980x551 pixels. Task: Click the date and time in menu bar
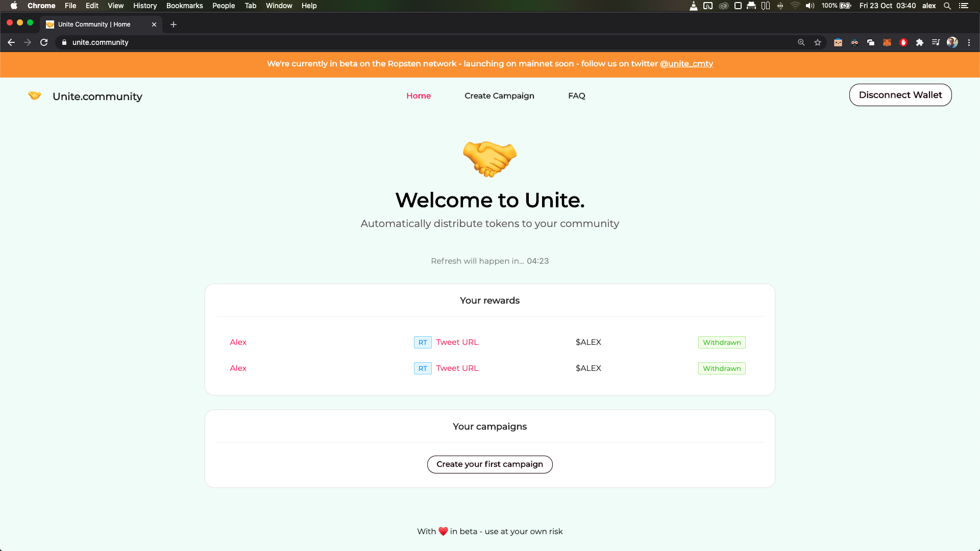pyautogui.click(x=888, y=6)
